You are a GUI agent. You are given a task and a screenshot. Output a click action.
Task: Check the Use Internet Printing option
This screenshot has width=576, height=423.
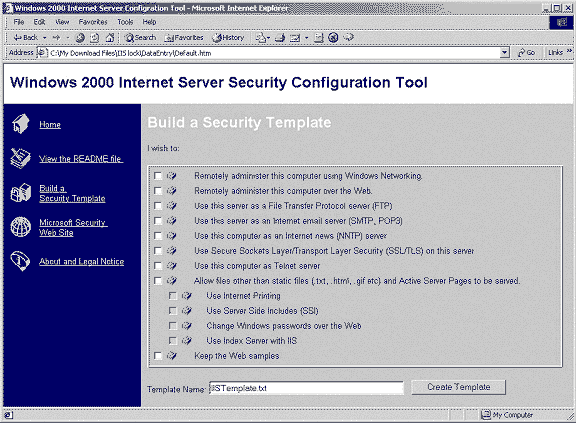(x=173, y=296)
